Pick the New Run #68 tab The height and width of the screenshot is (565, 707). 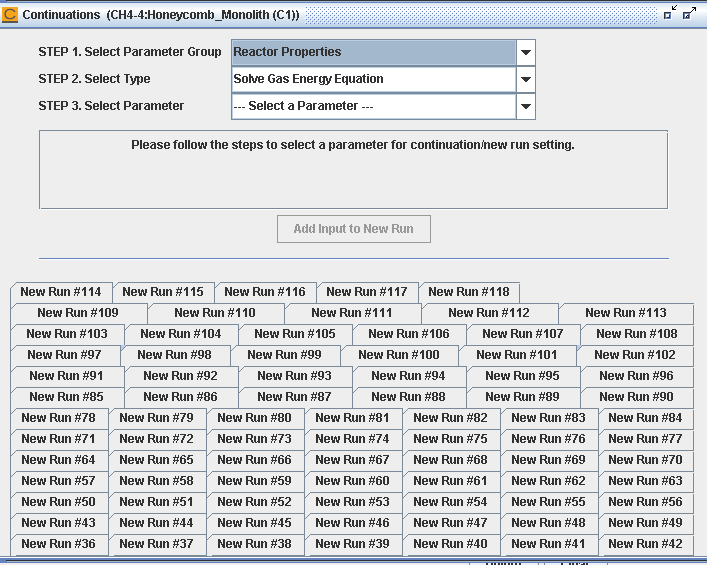pos(450,460)
